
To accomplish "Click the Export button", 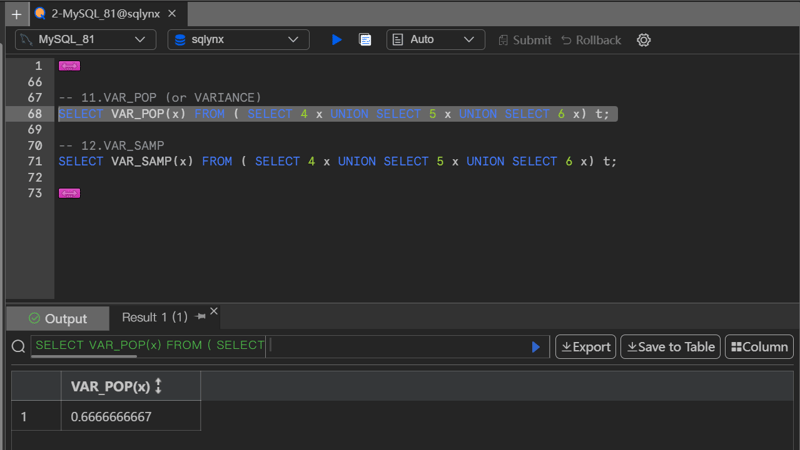I will (x=585, y=347).
